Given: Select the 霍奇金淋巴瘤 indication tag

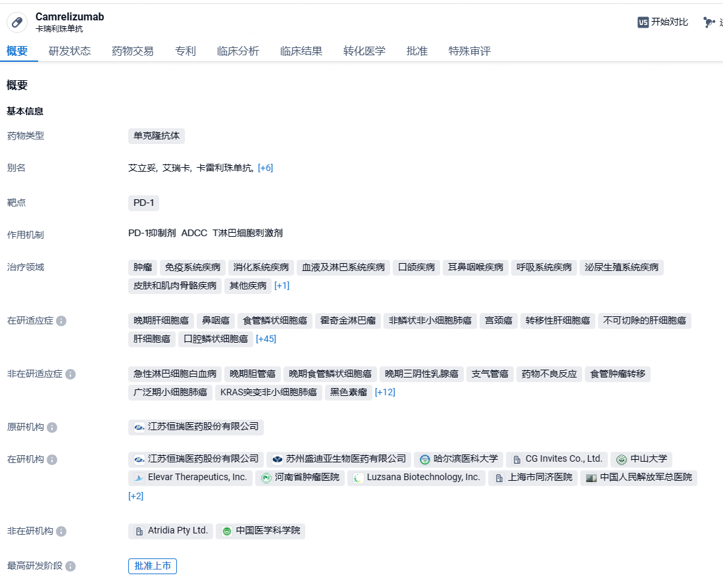Looking at the screenshot, I should coord(348,321).
